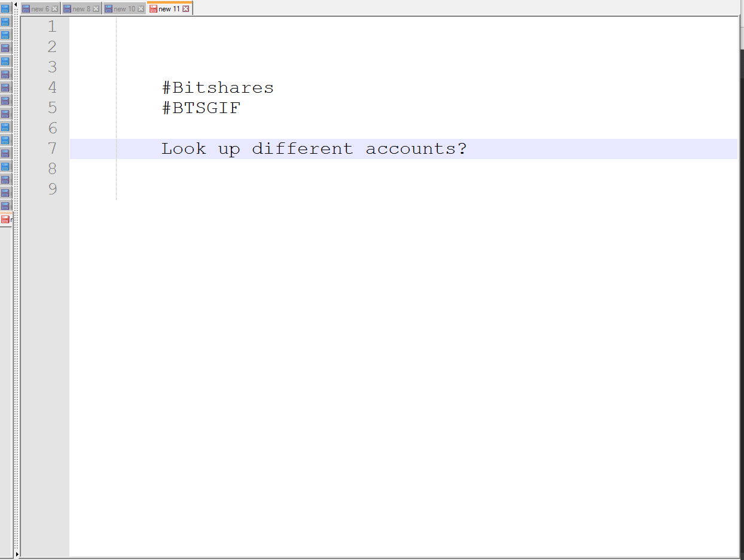
Task: Close the "new 8" tab
Action: click(x=96, y=9)
